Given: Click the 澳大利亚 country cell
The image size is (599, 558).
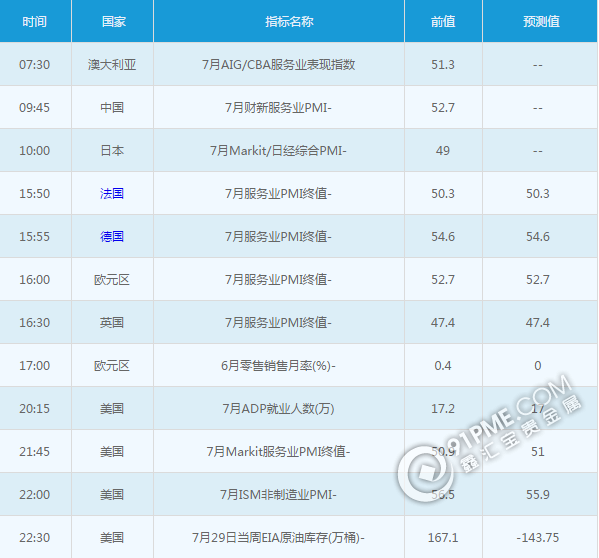Looking at the screenshot, I should click(112, 65).
